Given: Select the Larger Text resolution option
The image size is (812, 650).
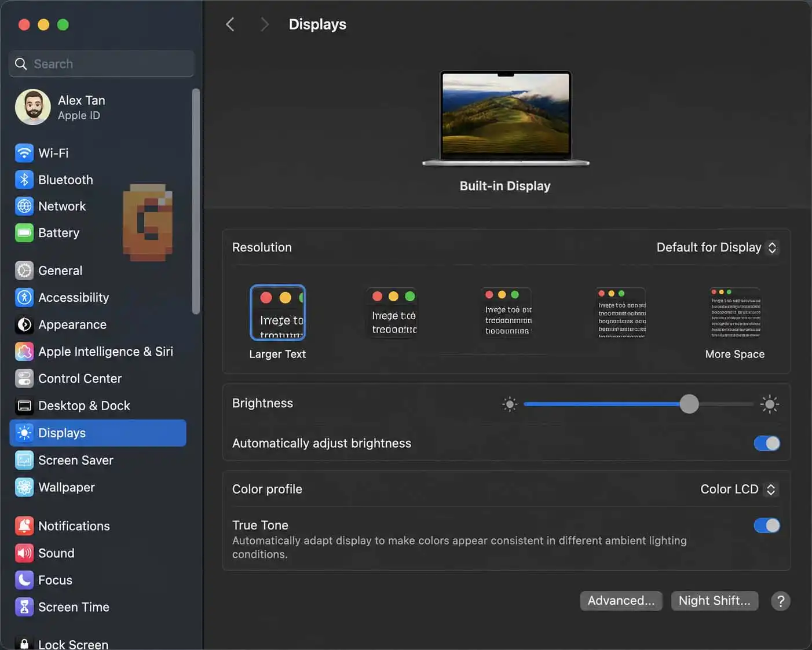Looking at the screenshot, I should click(x=277, y=313).
